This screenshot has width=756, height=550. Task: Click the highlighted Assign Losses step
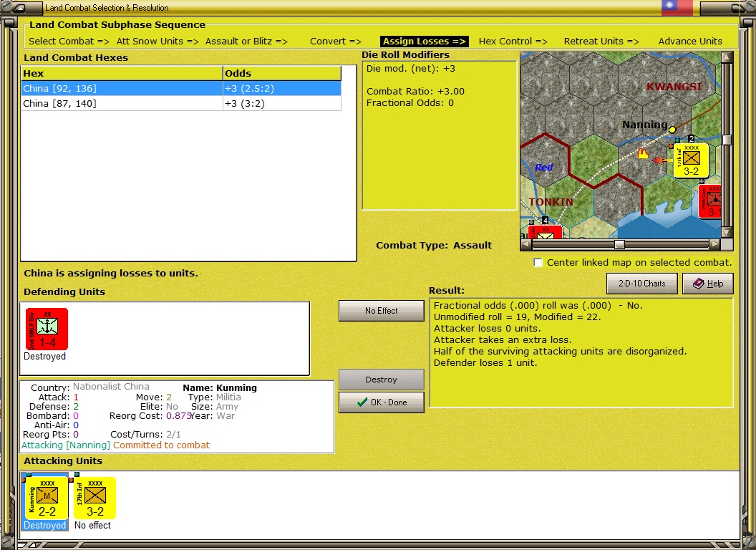(425, 42)
